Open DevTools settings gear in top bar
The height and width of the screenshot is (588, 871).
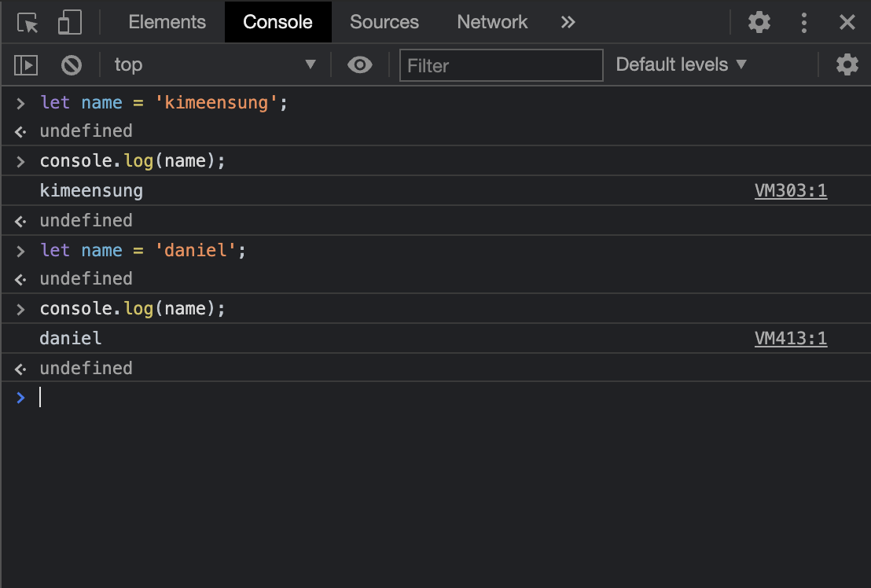coord(759,22)
